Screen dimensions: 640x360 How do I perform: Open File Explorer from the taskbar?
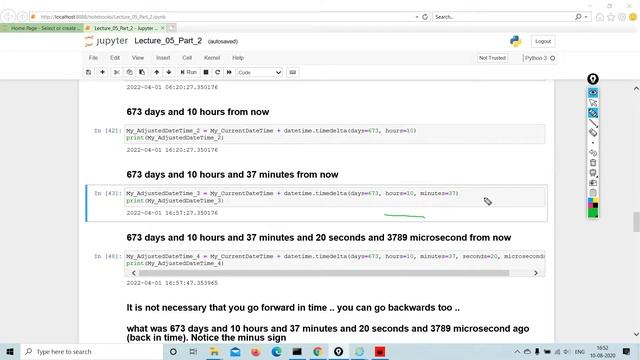[x=214, y=351]
